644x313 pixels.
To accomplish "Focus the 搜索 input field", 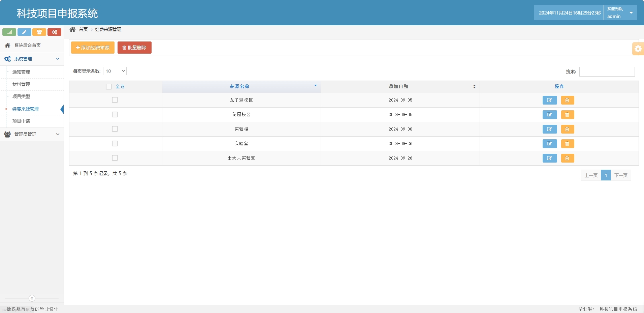I will [x=607, y=72].
